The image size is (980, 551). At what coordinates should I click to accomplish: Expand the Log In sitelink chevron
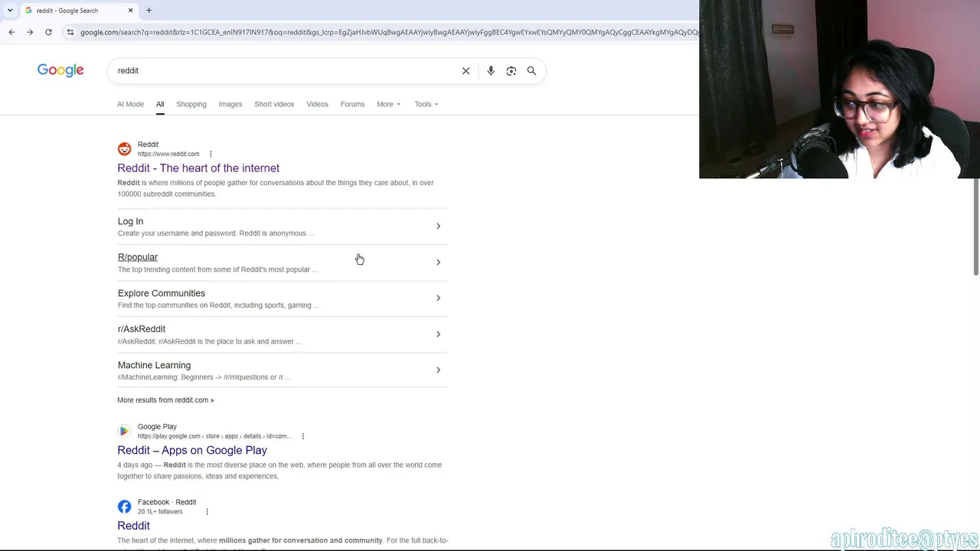pos(438,227)
